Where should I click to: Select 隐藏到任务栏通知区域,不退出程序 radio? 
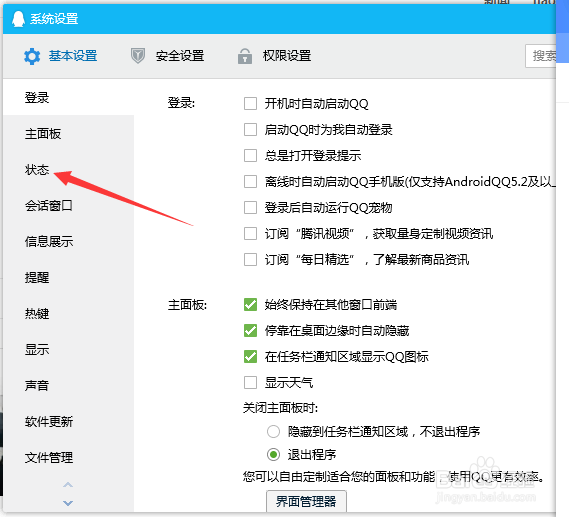273,432
